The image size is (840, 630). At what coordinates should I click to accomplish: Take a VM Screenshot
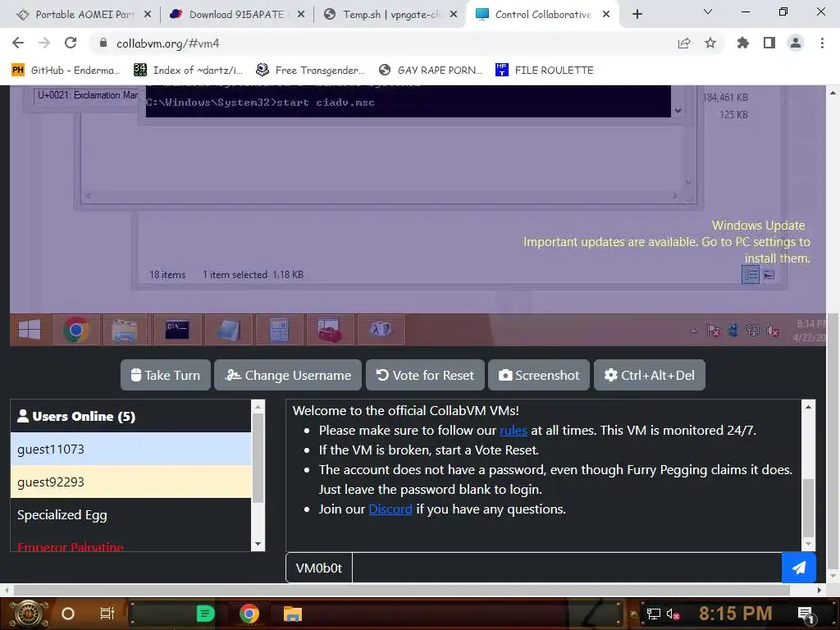[x=539, y=375]
